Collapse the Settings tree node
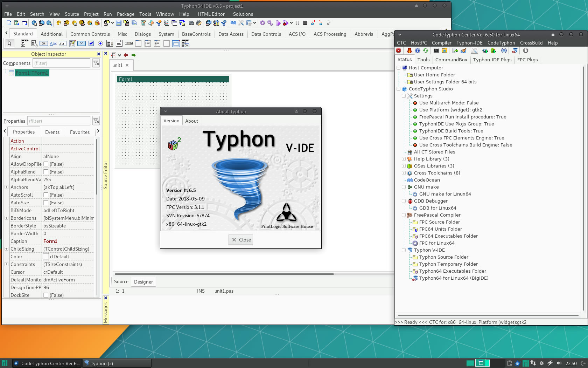 (x=404, y=96)
